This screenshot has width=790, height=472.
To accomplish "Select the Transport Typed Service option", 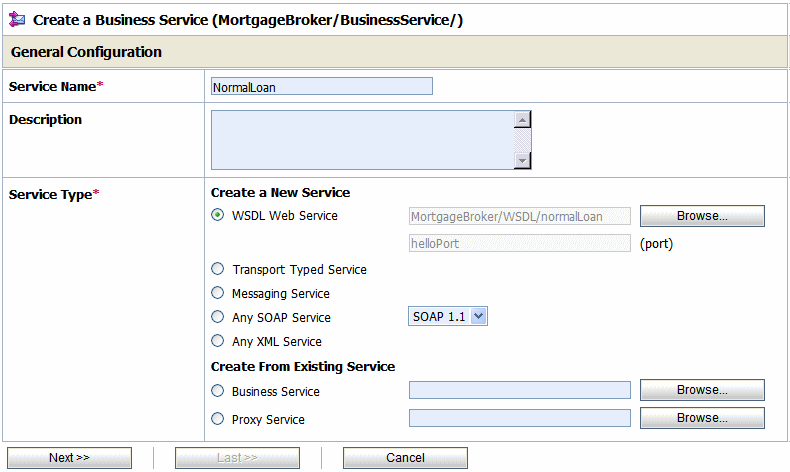I will (x=218, y=269).
